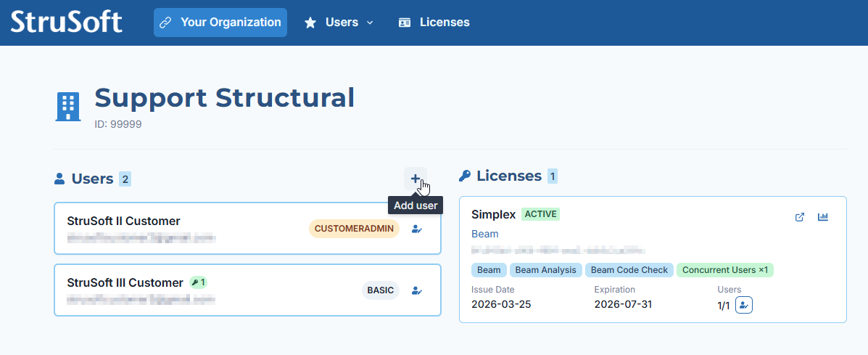Click the Beam feature tag
Viewport: 868px width, 355px height.
[x=489, y=270]
